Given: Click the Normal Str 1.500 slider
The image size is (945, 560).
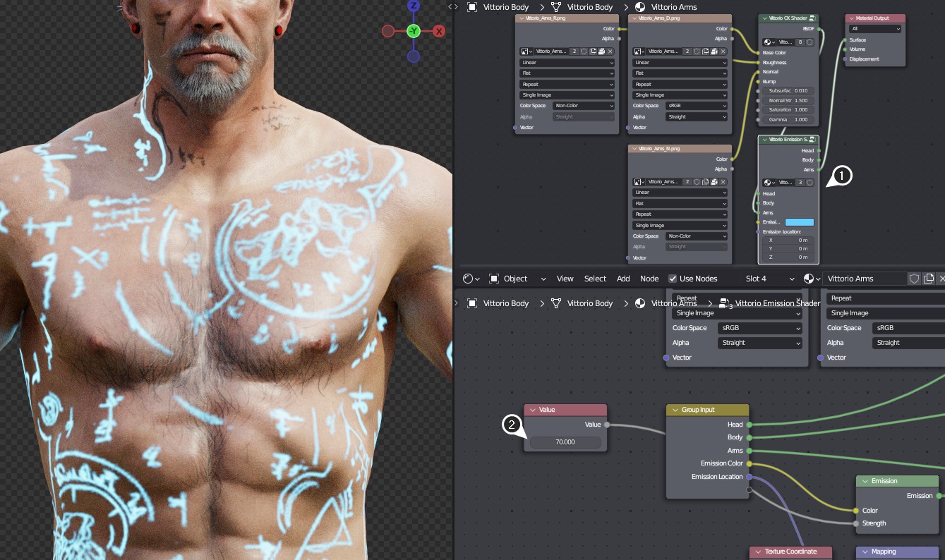Looking at the screenshot, I should 788,100.
